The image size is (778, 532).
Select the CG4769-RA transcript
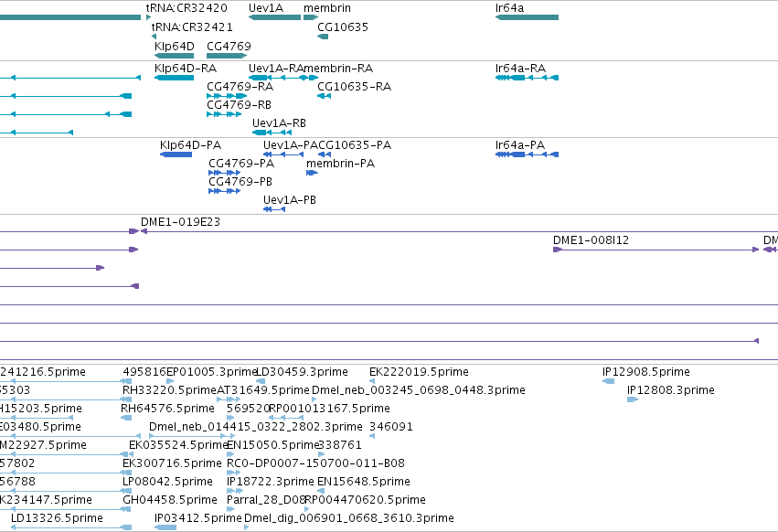click(x=226, y=96)
